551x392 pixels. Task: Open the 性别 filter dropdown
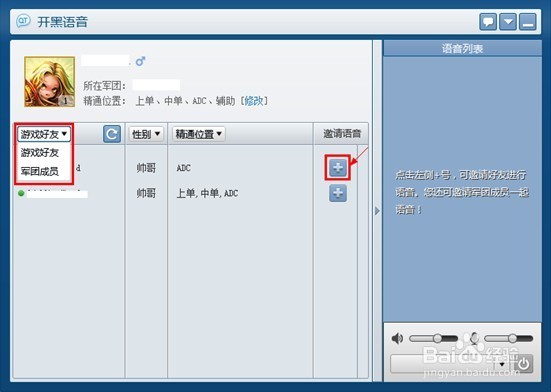146,134
